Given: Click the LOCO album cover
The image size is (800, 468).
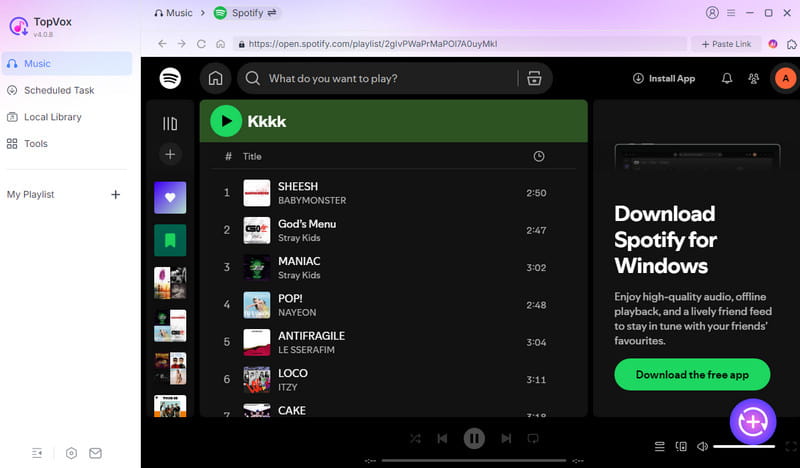Looking at the screenshot, I should click(x=257, y=380).
